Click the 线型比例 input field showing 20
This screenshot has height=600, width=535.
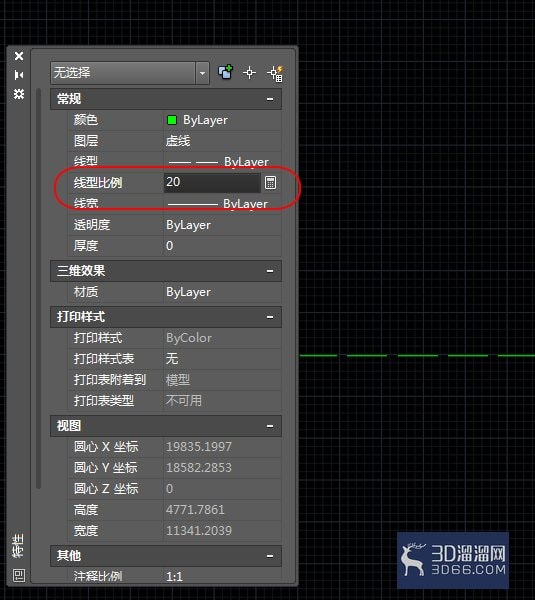coord(212,183)
